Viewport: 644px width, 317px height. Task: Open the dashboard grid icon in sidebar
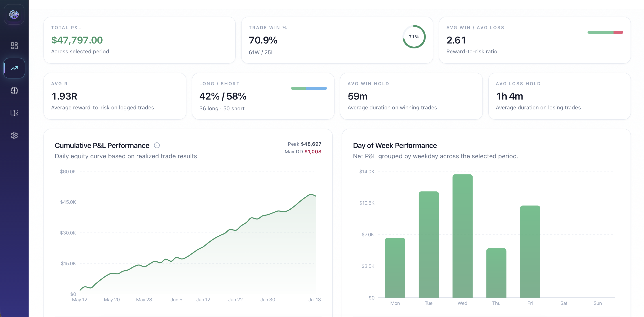pos(14,46)
